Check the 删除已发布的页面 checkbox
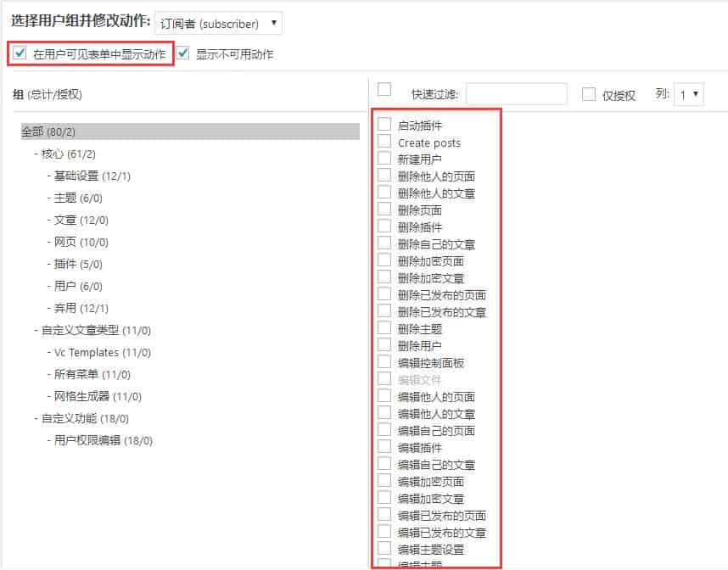The image size is (728, 570). [384, 293]
